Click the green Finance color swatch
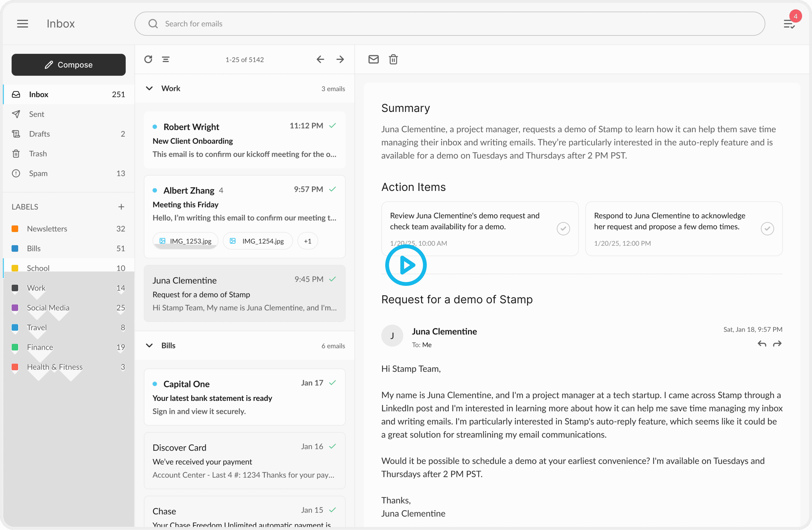The image size is (812, 530). [x=15, y=348]
